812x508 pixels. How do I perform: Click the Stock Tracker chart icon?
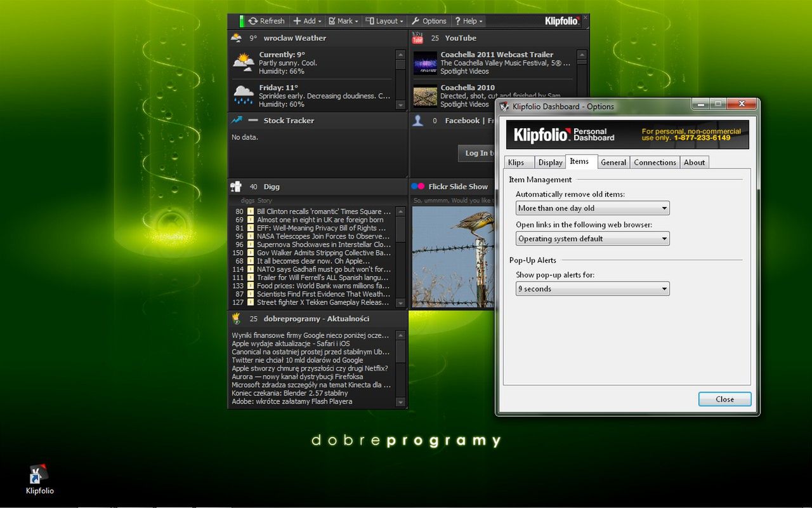click(237, 120)
